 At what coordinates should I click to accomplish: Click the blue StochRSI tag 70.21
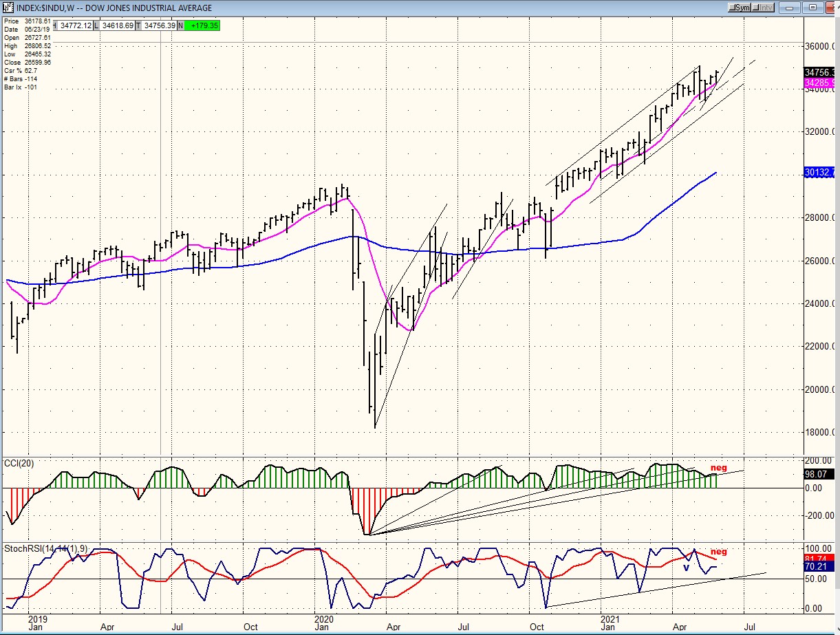pos(820,568)
